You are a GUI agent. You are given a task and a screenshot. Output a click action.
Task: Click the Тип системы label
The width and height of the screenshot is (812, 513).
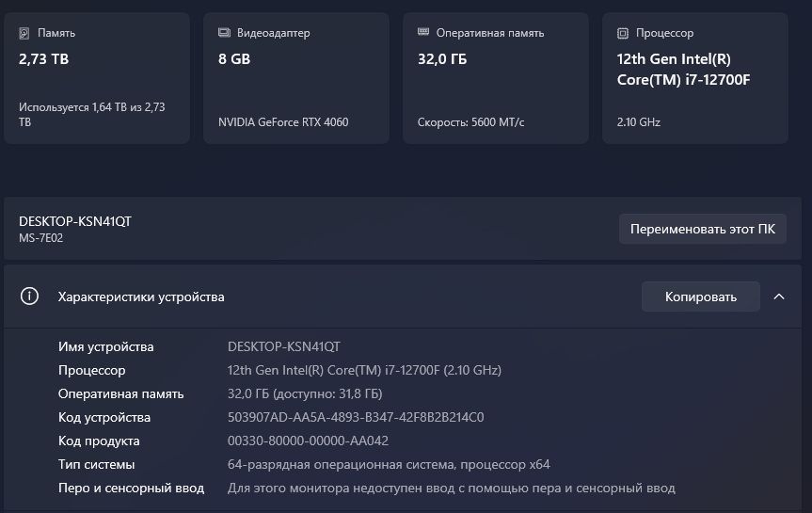coord(96,464)
